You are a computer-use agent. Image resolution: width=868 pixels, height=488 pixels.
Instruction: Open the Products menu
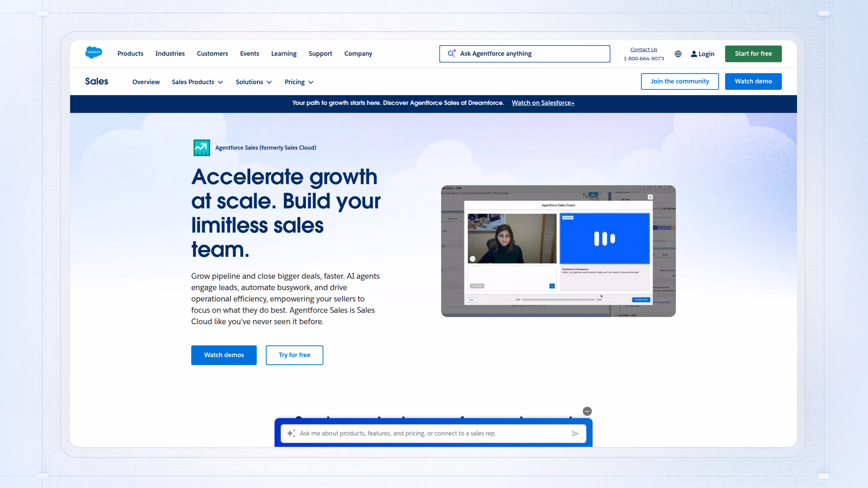coord(130,54)
